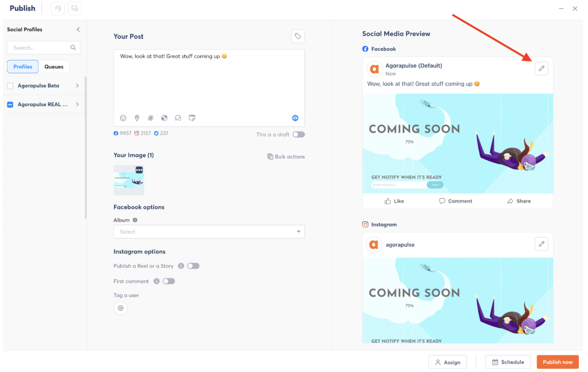Click the Instagram logo in preview
The image size is (588, 372).
point(365,224)
